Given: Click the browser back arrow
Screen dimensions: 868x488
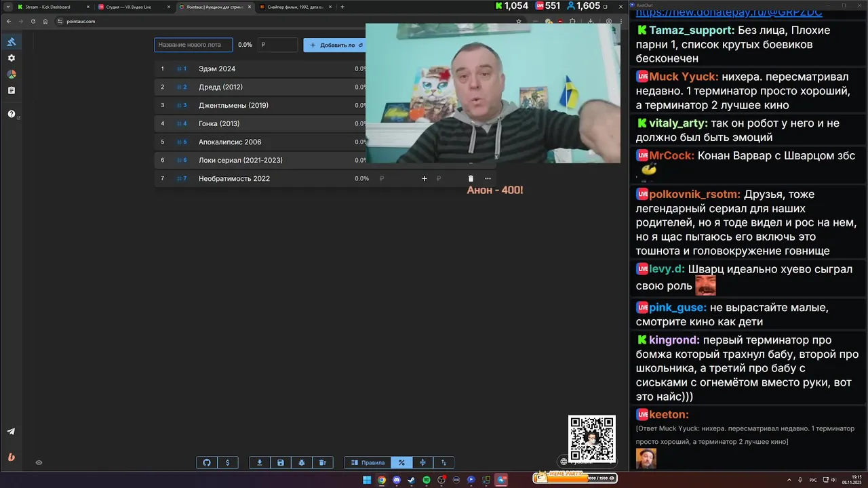Looking at the screenshot, I should tap(9, 21).
